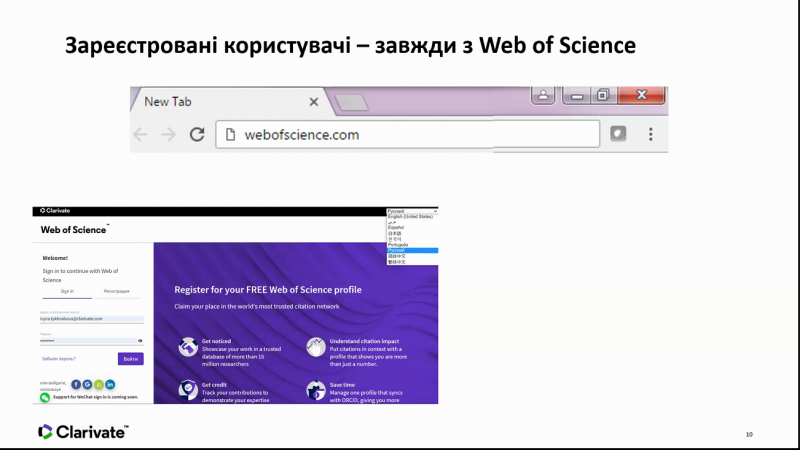
Task: Choose Español in the language list
Action: point(397,228)
